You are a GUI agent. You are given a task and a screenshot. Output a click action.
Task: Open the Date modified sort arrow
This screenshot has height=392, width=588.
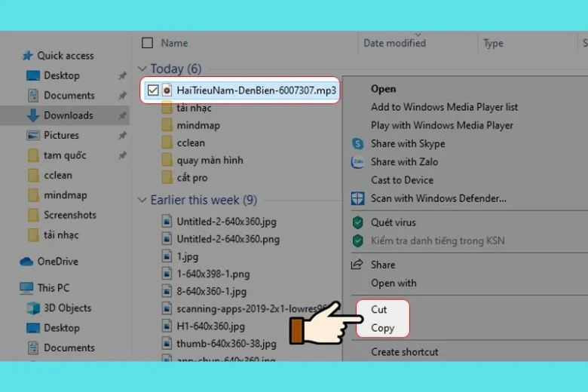(x=418, y=34)
